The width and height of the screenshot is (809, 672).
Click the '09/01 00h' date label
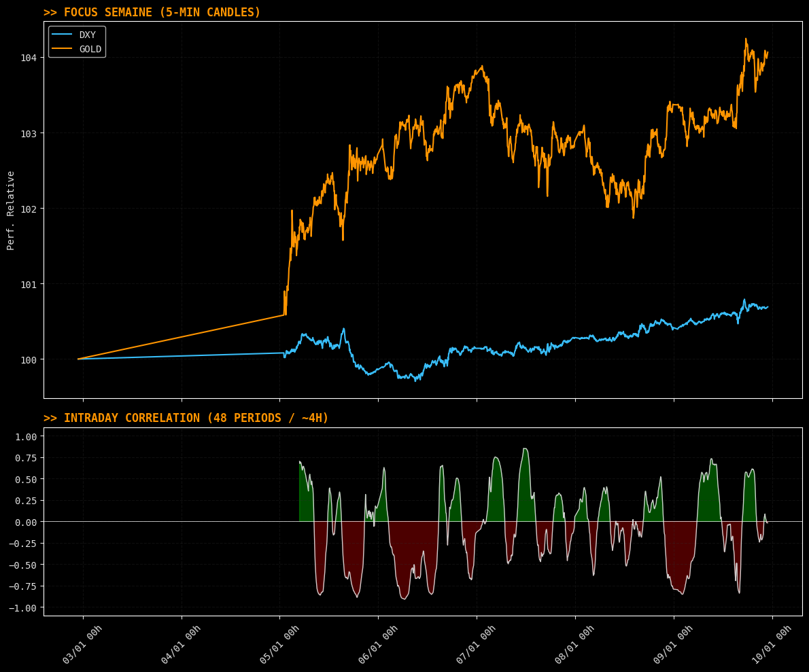[x=673, y=644]
